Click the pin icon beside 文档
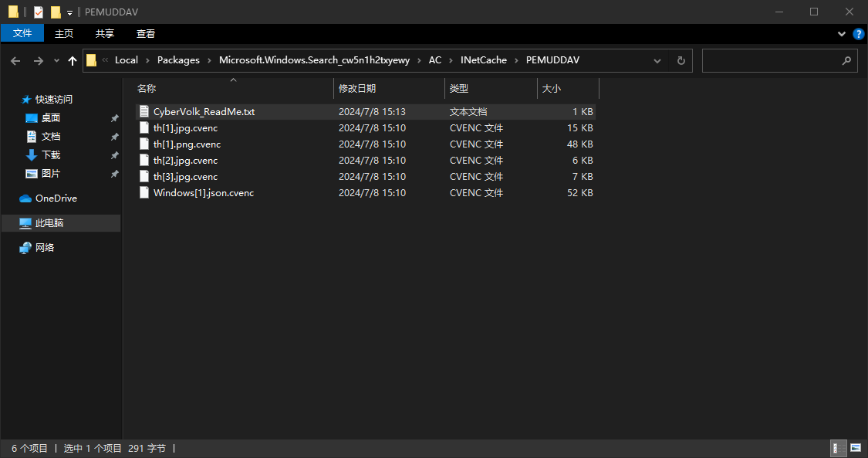 coord(115,137)
